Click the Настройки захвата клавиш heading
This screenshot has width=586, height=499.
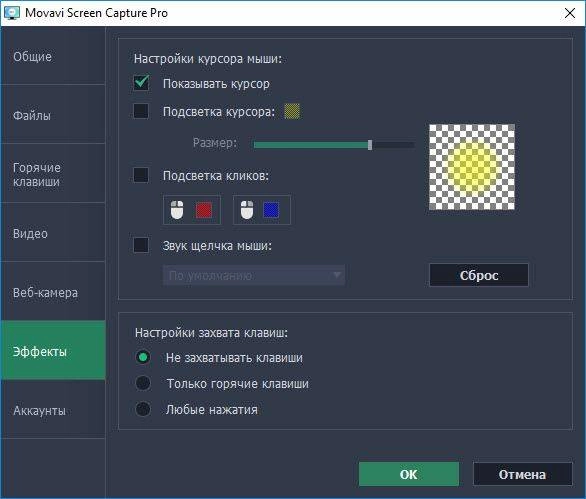click(211, 332)
